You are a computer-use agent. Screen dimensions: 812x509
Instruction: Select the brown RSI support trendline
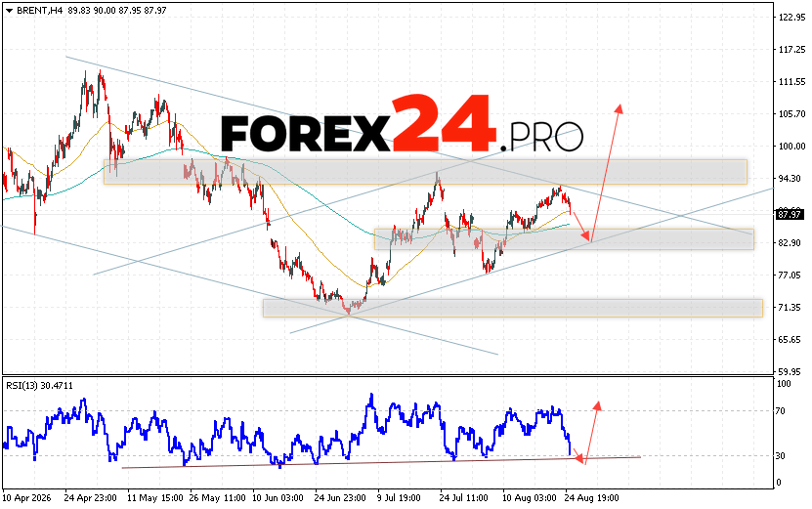(x=381, y=462)
